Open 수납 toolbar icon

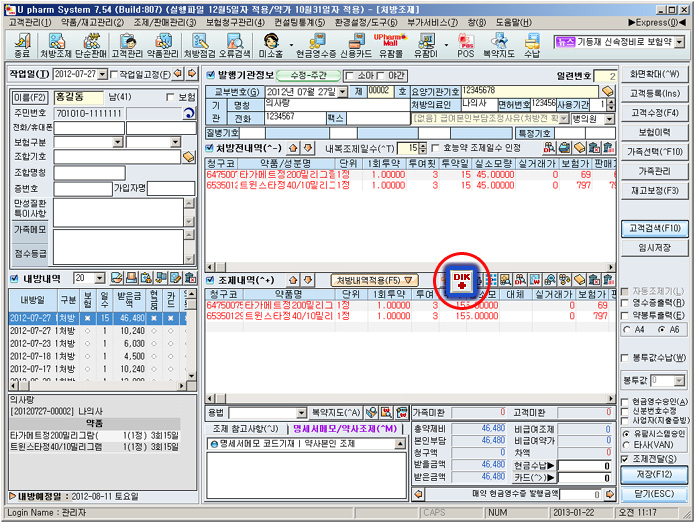point(532,46)
